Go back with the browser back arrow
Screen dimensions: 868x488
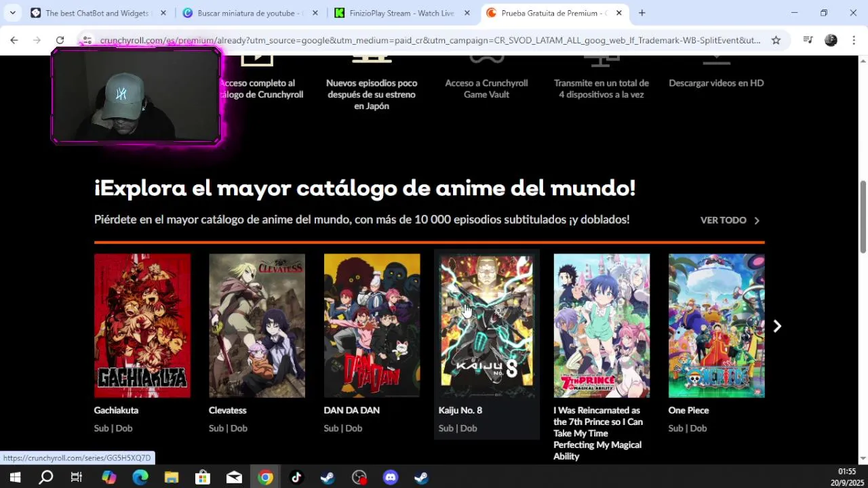(x=14, y=40)
